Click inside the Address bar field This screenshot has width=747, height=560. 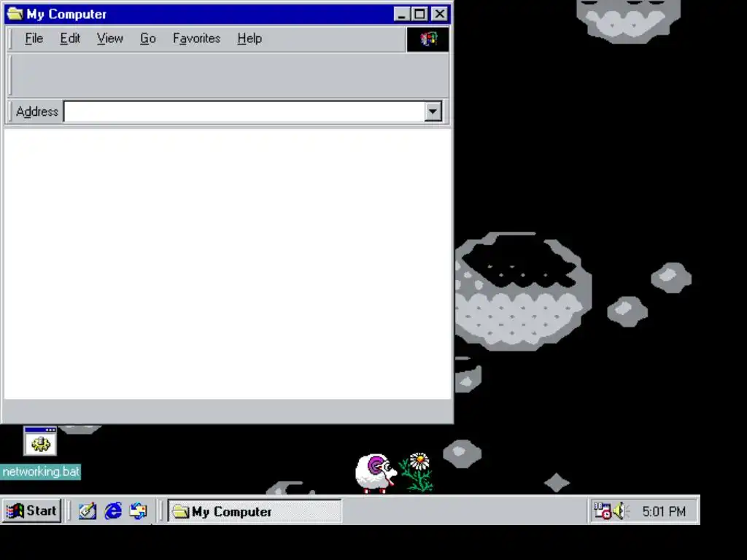244,112
